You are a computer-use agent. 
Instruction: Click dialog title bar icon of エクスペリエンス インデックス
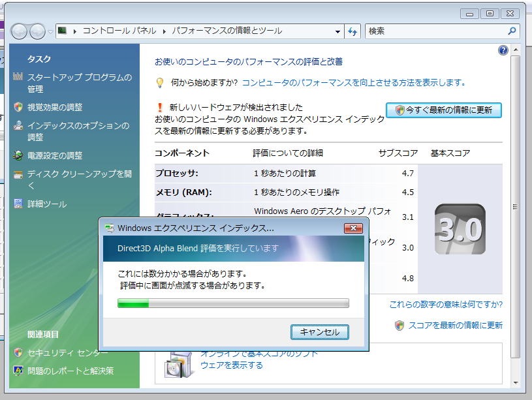(110, 228)
